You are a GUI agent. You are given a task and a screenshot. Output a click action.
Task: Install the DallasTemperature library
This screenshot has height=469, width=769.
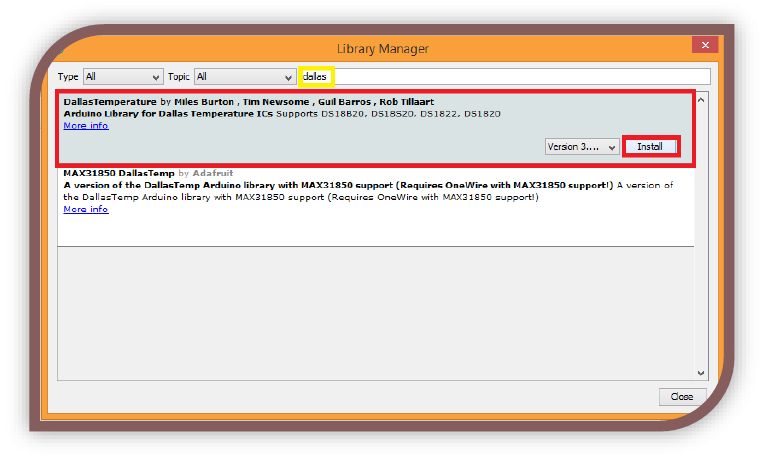tap(650, 147)
